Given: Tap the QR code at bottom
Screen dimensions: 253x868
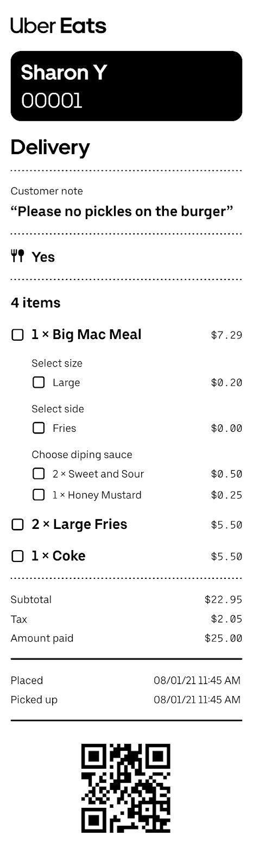Looking at the screenshot, I should point(126,788).
